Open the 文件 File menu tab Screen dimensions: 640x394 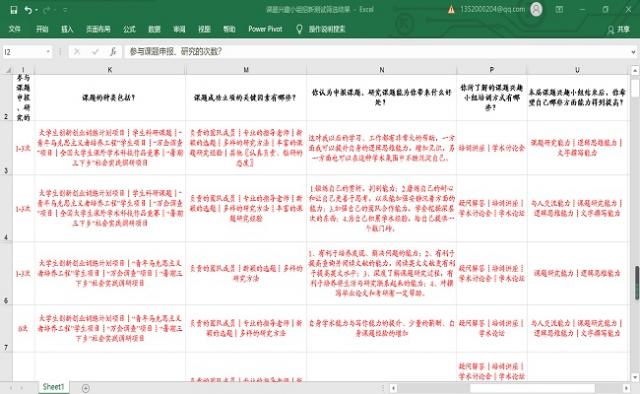coord(15,29)
